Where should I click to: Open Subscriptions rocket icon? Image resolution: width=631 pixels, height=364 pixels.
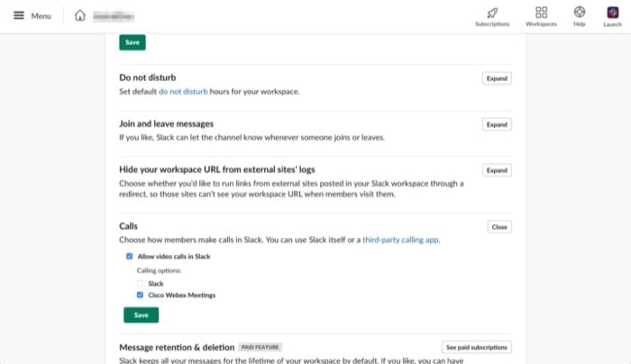(x=491, y=13)
